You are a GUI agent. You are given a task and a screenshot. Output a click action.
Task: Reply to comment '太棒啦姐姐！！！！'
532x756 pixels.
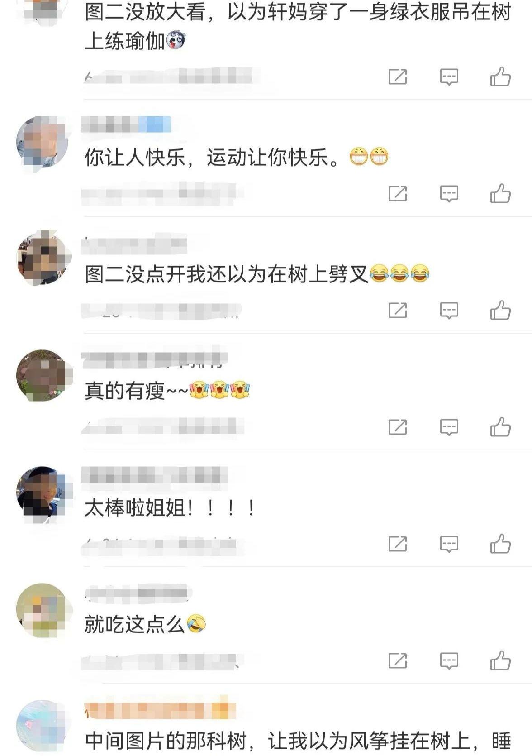tap(449, 544)
